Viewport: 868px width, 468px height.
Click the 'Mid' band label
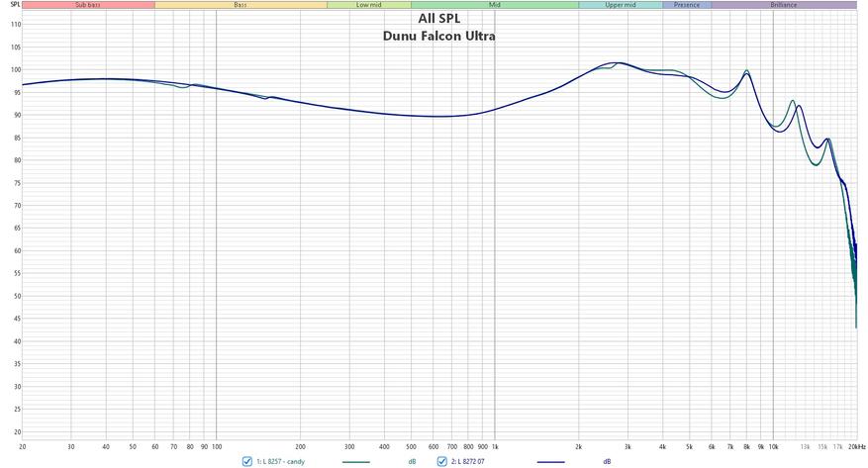pyautogui.click(x=494, y=5)
